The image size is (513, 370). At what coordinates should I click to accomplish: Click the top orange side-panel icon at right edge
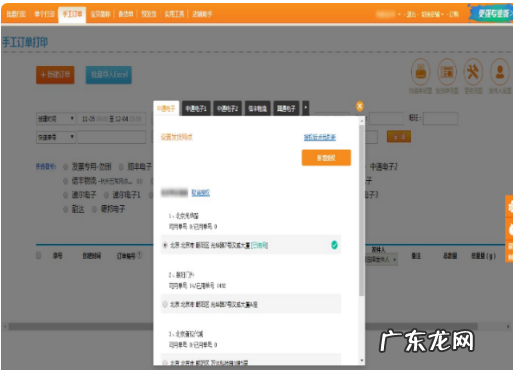pos(510,207)
